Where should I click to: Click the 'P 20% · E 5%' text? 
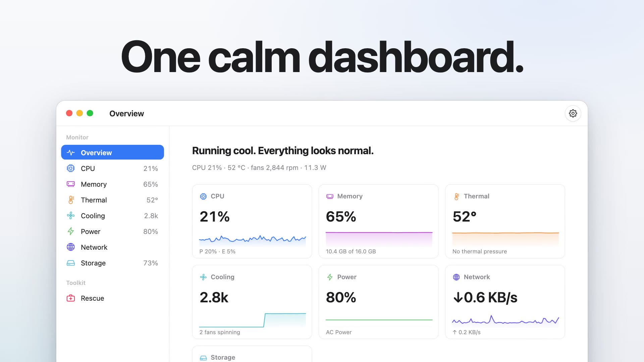pyautogui.click(x=217, y=251)
